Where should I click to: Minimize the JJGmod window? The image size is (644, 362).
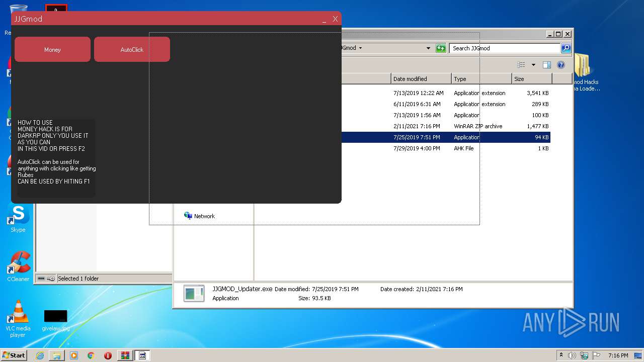[325, 19]
